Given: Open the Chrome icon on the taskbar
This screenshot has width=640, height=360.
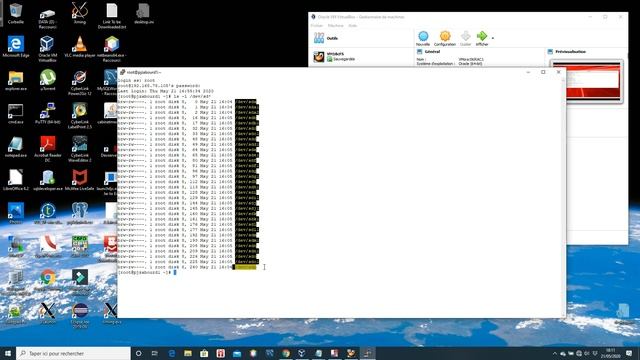Looking at the screenshot, I should pyautogui.click(x=286, y=353).
